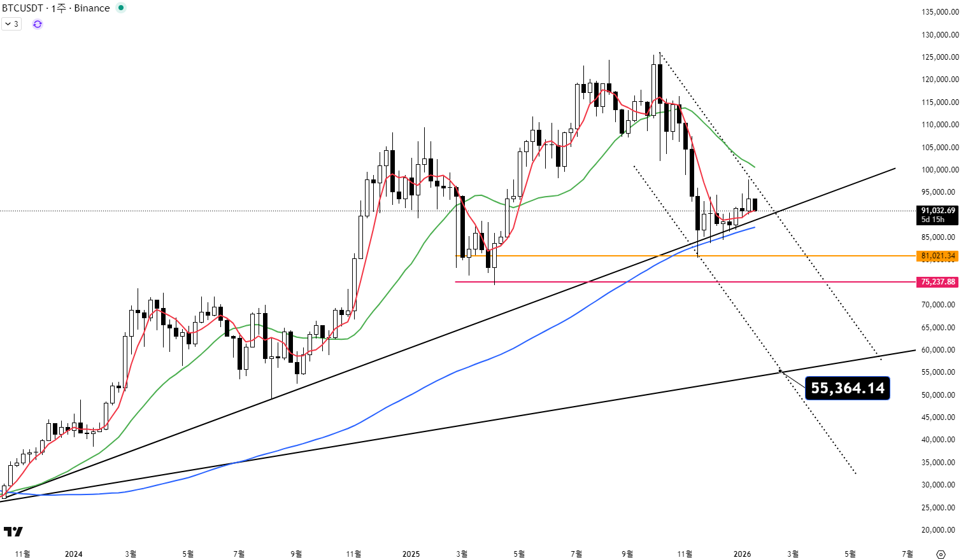Select the pink 75,237.88 price axis label

[x=937, y=282]
